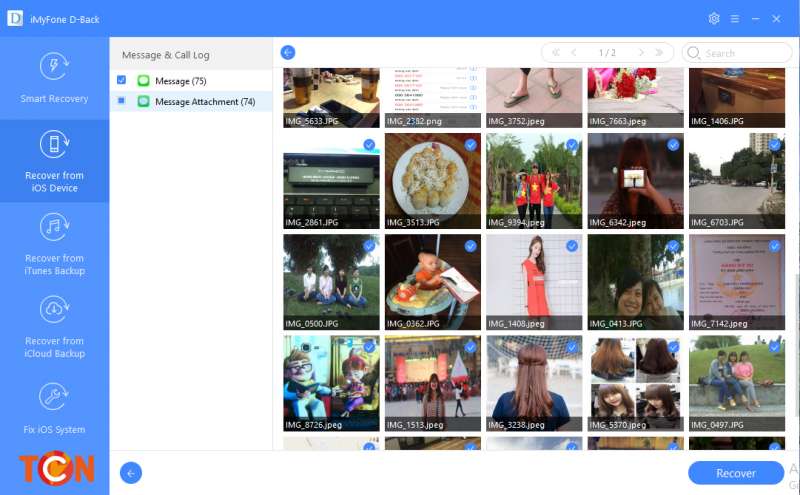The width and height of the screenshot is (800, 495).
Task: Jump to the last page
Action: 659,52
